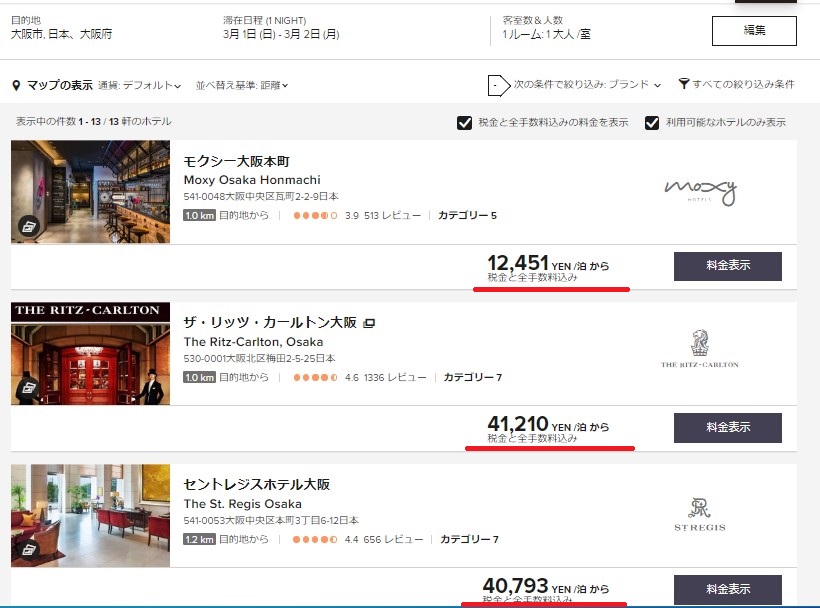Viewport: 820px width, 608px height.
Task: Open photo gallery icon on Ritz-Carlton image
Action: point(29,388)
